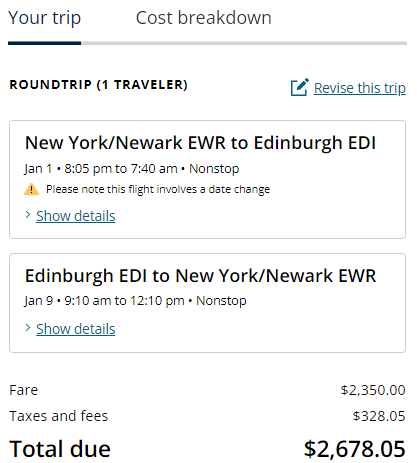Click the Jan 9 9:10 am departure line
The image size is (417, 463).
point(135,301)
